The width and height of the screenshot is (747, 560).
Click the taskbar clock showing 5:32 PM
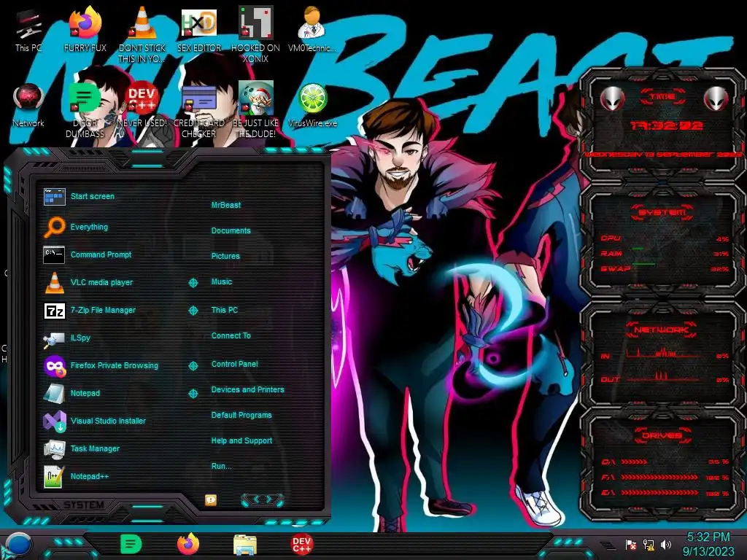pyautogui.click(x=708, y=537)
